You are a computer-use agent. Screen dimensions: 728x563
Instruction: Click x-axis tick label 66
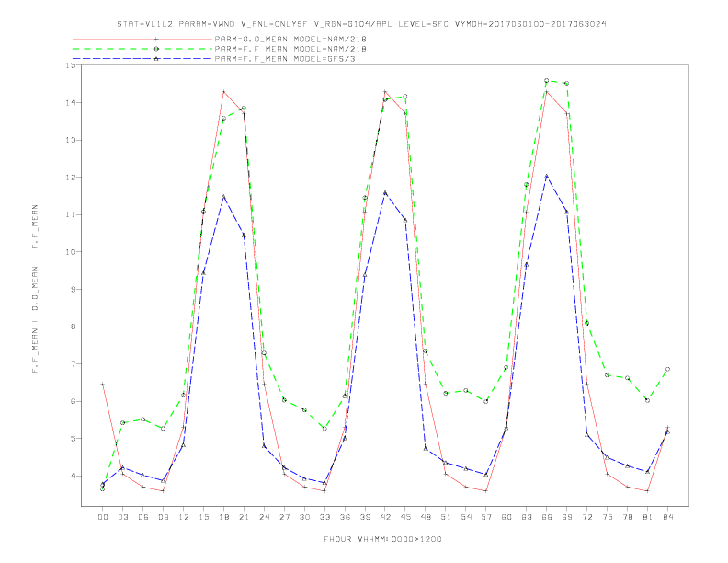pos(547,517)
